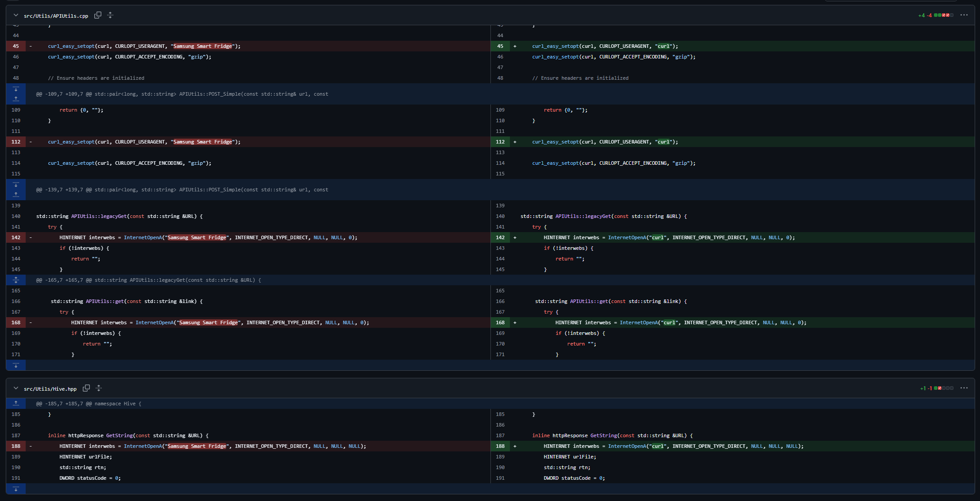Copy the Hive.hpp file path
980x501 pixels.
(x=86, y=388)
